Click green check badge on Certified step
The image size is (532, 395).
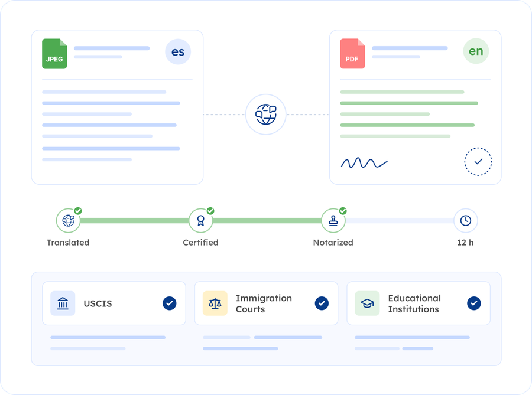tap(210, 211)
